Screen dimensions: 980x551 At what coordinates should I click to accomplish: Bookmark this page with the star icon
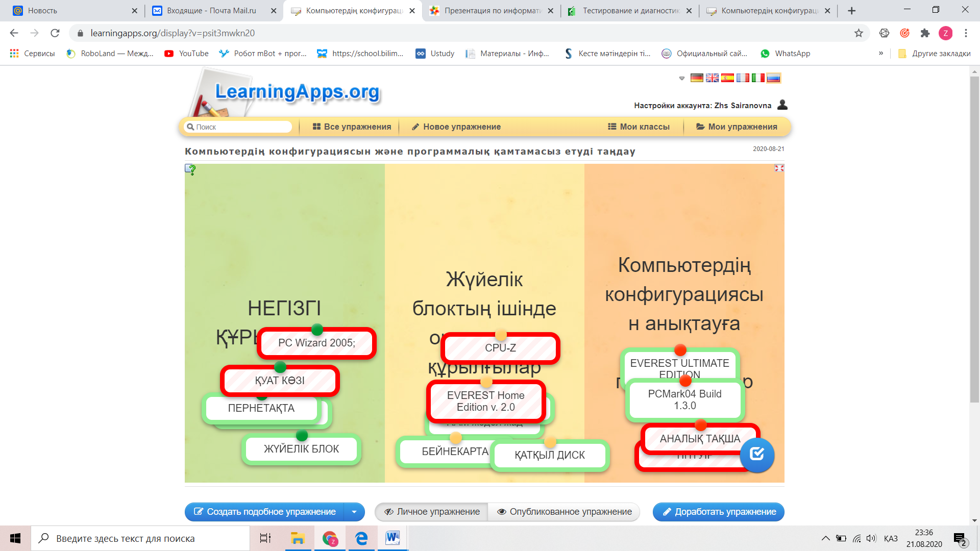[x=859, y=33]
